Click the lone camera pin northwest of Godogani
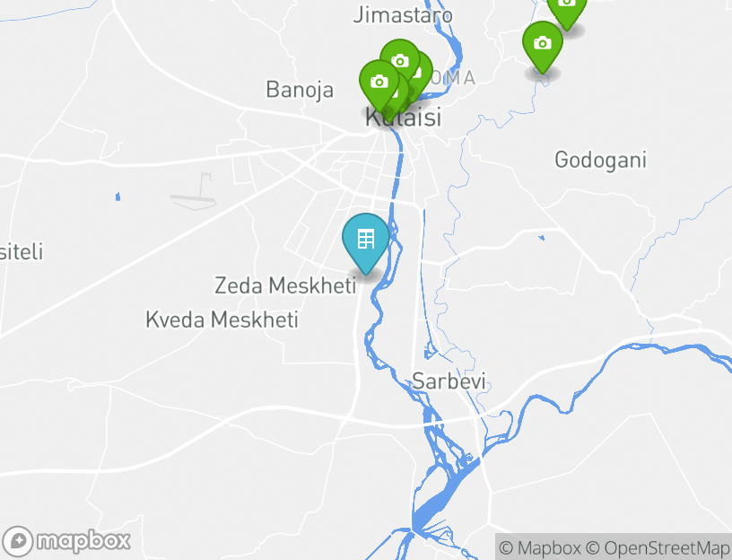This screenshot has width=732, height=560. coord(543,47)
